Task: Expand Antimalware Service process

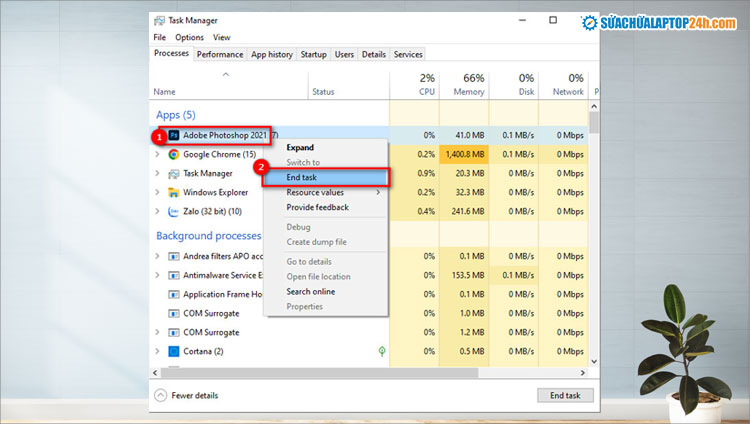Action: (157, 275)
